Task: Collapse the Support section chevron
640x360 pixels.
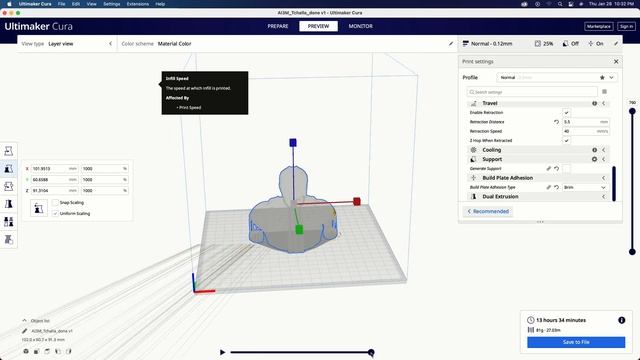Action: coord(603,159)
